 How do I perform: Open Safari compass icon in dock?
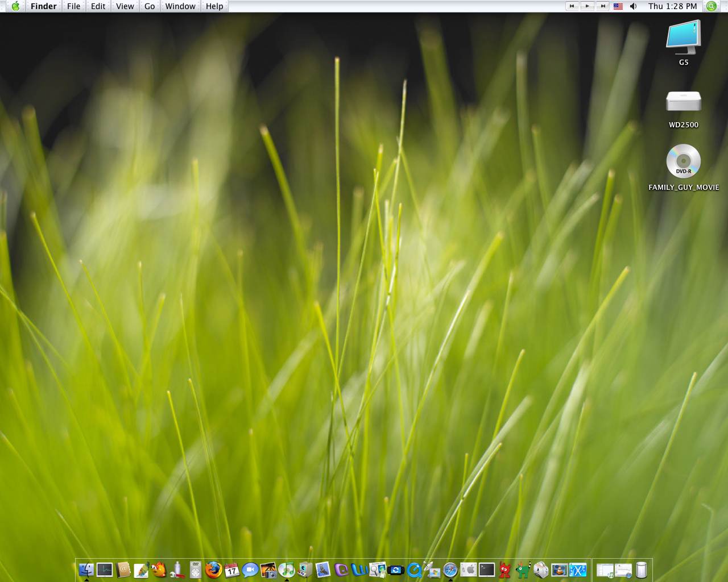tap(450, 569)
